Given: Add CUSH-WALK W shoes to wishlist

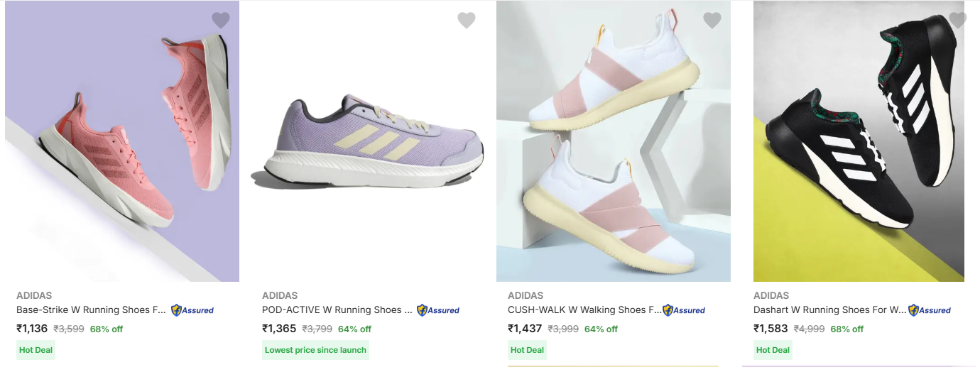Looking at the screenshot, I should [712, 21].
